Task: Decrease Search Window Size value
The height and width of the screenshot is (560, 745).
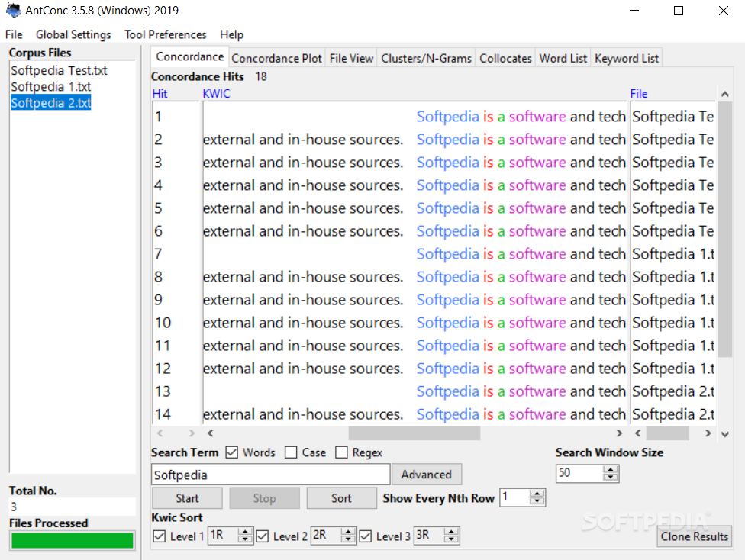Action: coord(611,477)
